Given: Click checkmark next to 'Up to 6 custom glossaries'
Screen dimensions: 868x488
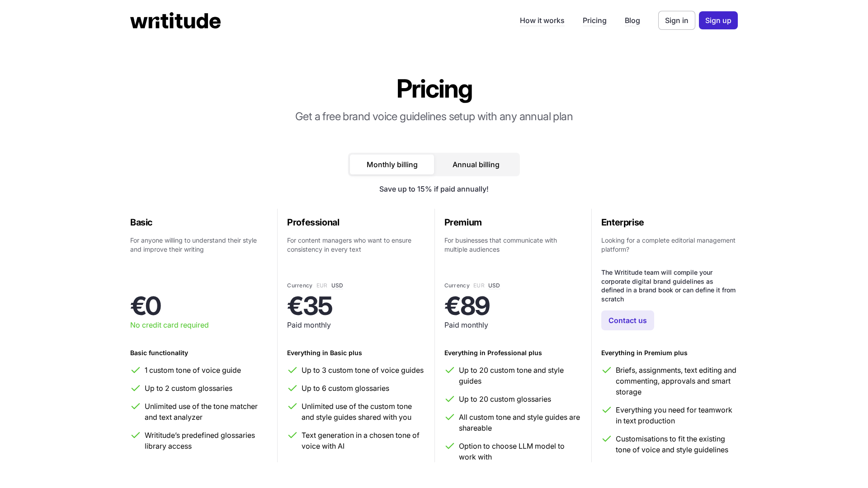Looking at the screenshot, I should 292,388.
